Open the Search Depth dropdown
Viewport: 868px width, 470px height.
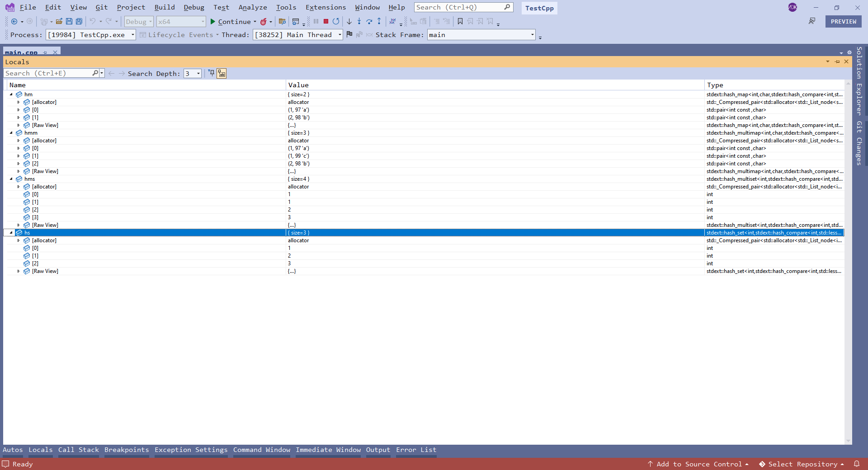point(198,73)
